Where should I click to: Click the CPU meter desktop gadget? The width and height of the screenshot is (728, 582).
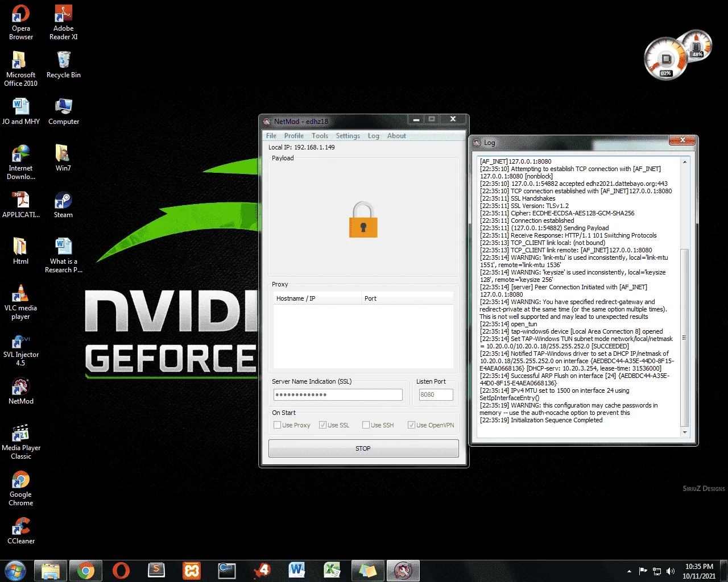point(665,58)
